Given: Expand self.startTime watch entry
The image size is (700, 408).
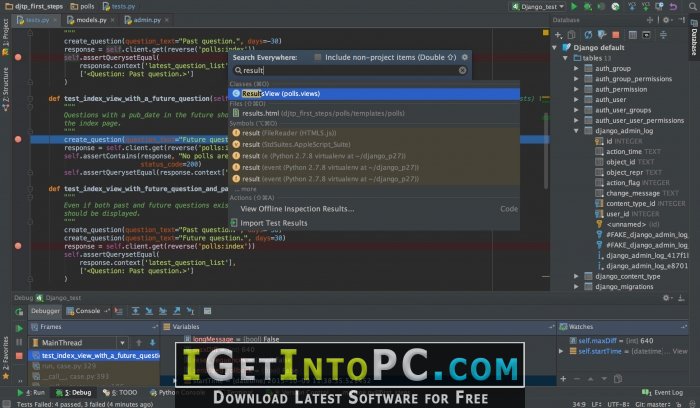Looking at the screenshot, I should [x=561, y=351].
